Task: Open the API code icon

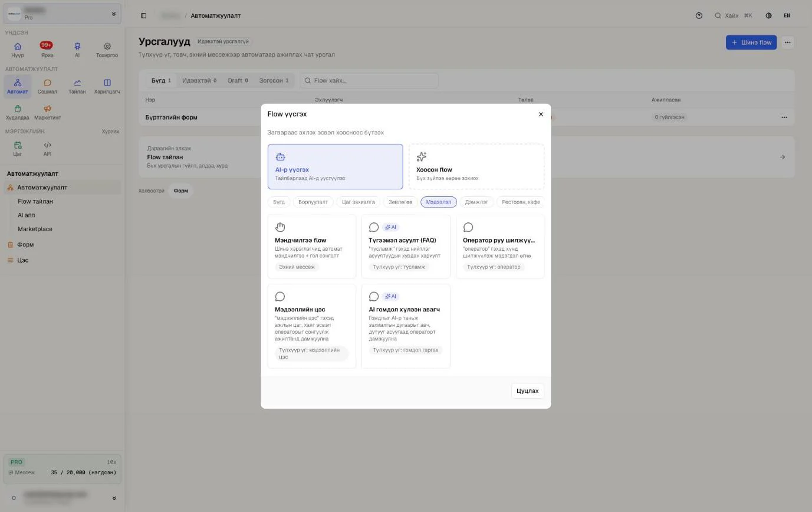Action: [x=47, y=149]
